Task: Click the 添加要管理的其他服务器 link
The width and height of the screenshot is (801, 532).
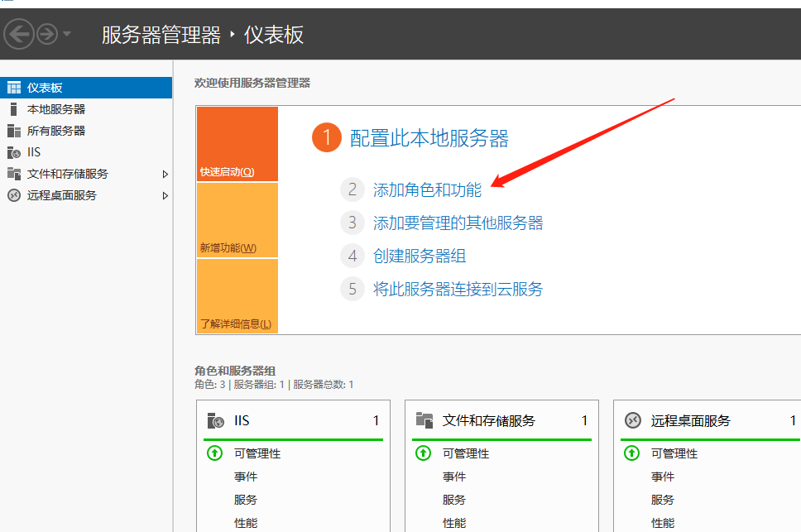Action: [458, 223]
